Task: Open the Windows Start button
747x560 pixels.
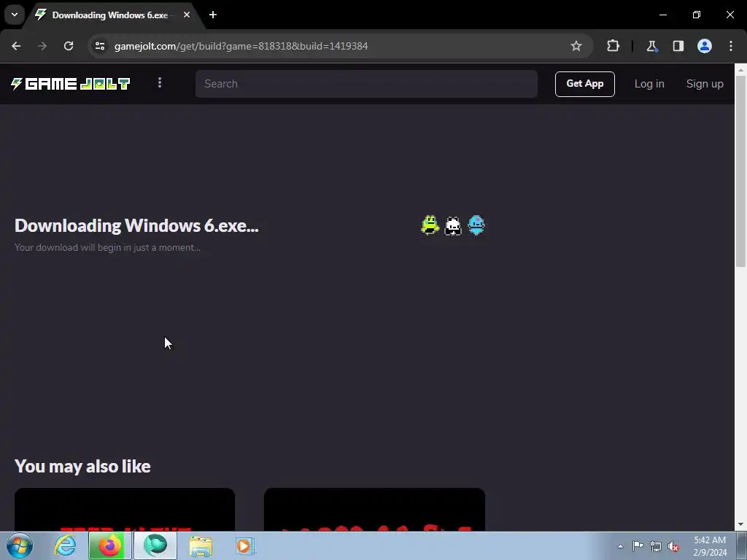Action: (19, 545)
